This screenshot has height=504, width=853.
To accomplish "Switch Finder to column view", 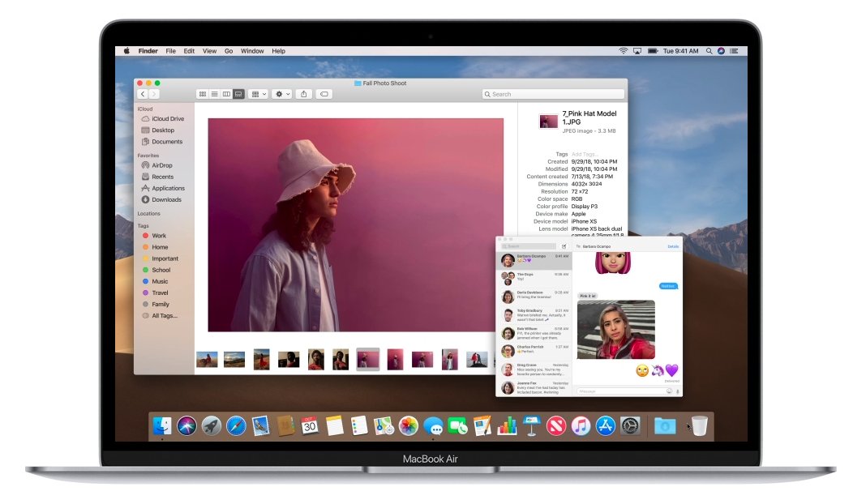I will click(226, 94).
